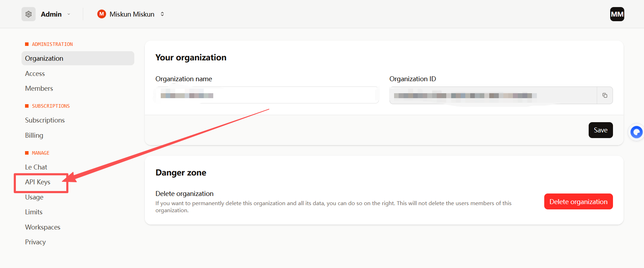Screen dimensions: 644x268
Task: Open the MM user profile avatar
Action: point(617,14)
